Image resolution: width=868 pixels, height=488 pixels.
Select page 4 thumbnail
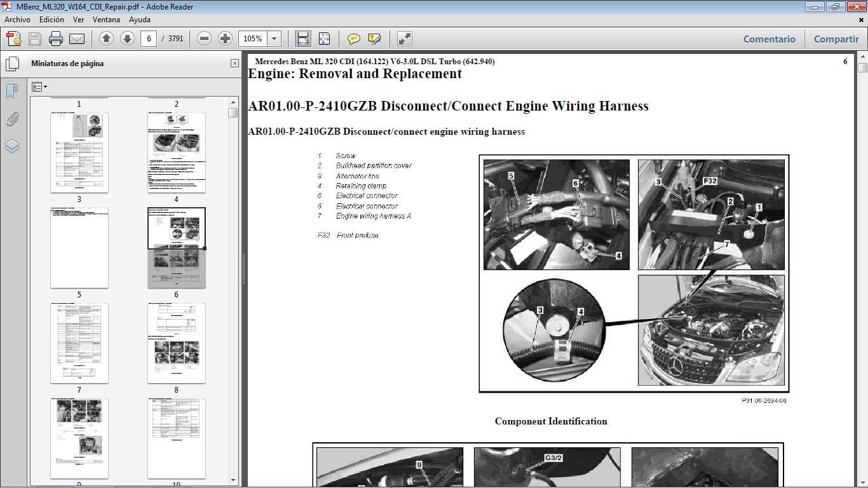pyautogui.click(x=177, y=152)
